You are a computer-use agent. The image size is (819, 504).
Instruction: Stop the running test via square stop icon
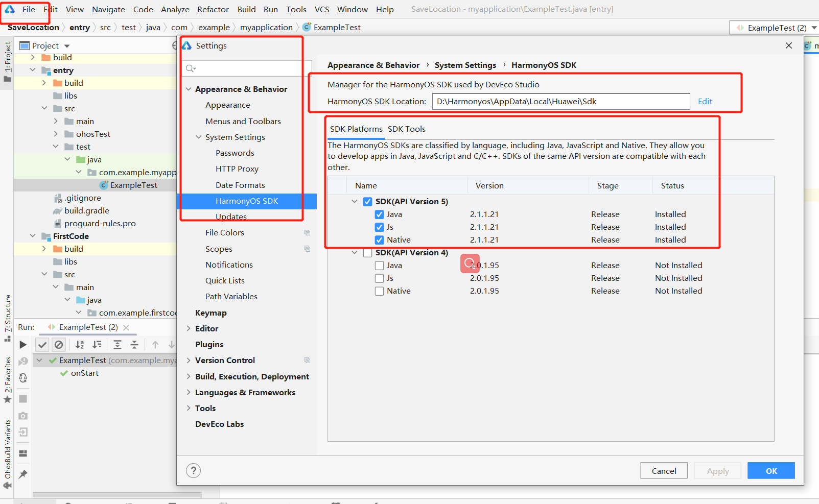tap(22, 399)
